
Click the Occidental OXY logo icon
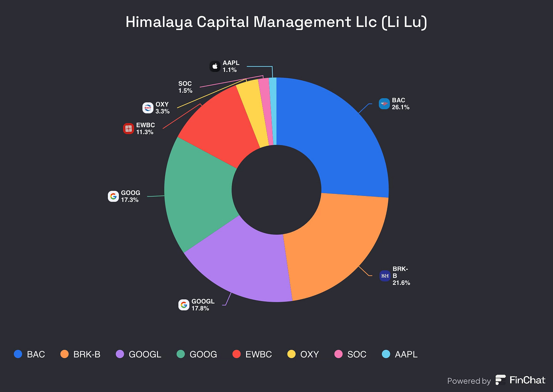(x=148, y=108)
